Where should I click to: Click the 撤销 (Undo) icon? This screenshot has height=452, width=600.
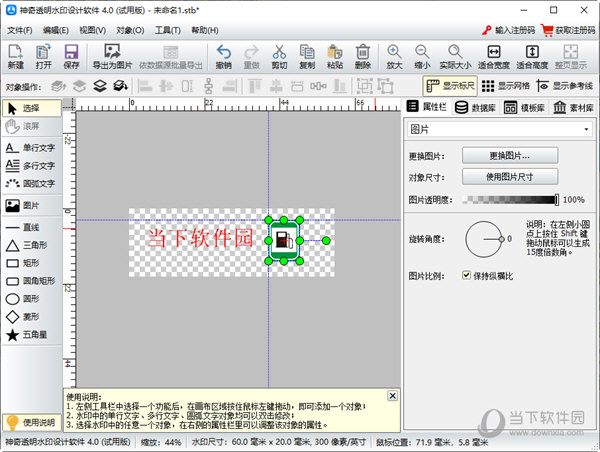(x=224, y=57)
